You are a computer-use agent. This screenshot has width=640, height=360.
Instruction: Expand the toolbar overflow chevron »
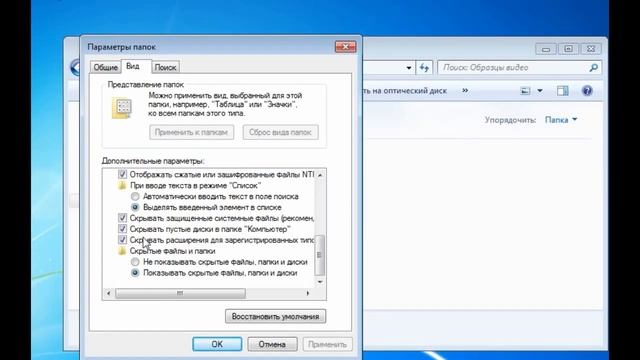[x=465, y=91]
